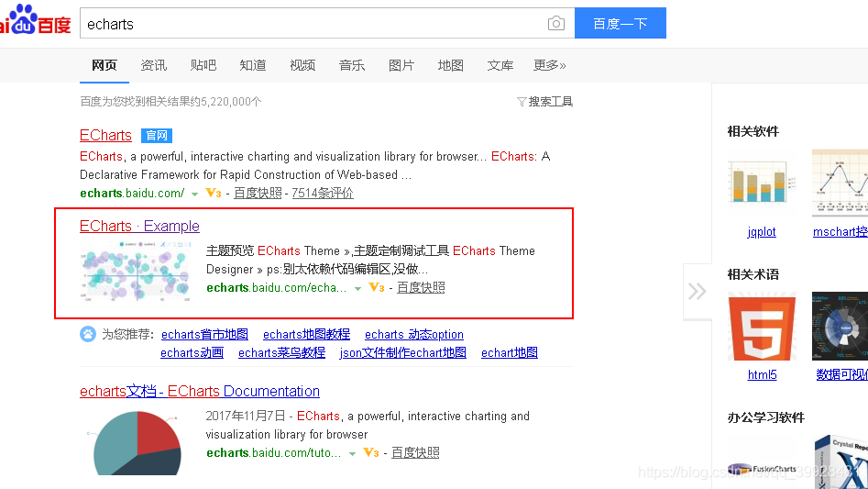The height and width of the screenshot is (489, 868).
Task: Open the 音乐 tab
Action: click(352, 65)
